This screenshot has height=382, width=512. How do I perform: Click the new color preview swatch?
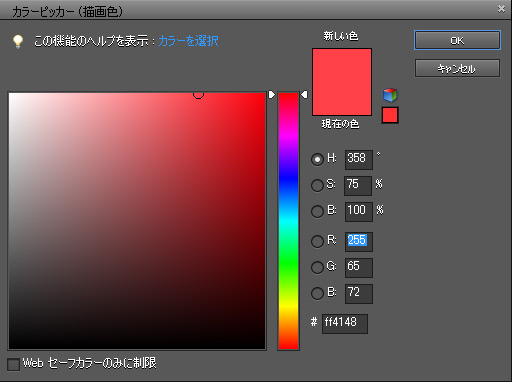coord(342,82)
